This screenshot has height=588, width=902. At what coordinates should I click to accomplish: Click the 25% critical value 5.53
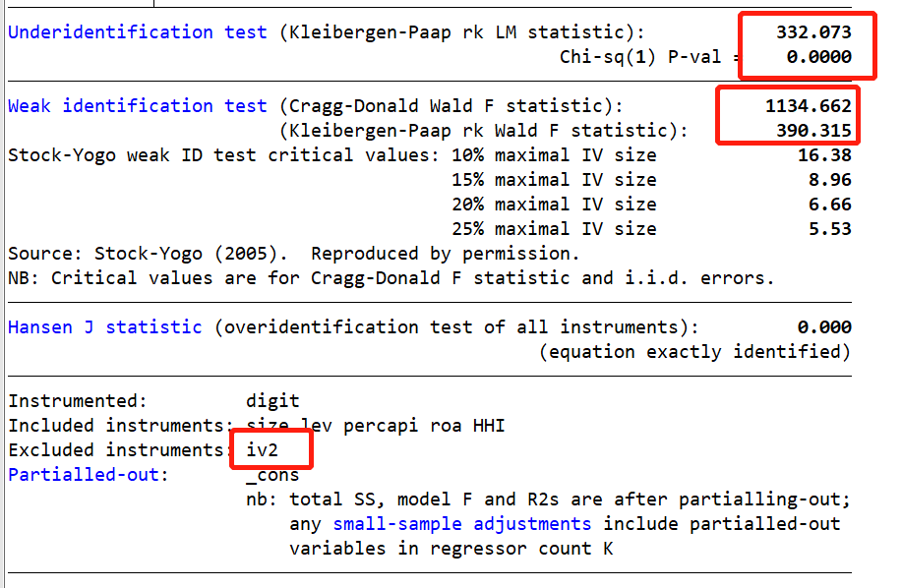tap(829, 229)
